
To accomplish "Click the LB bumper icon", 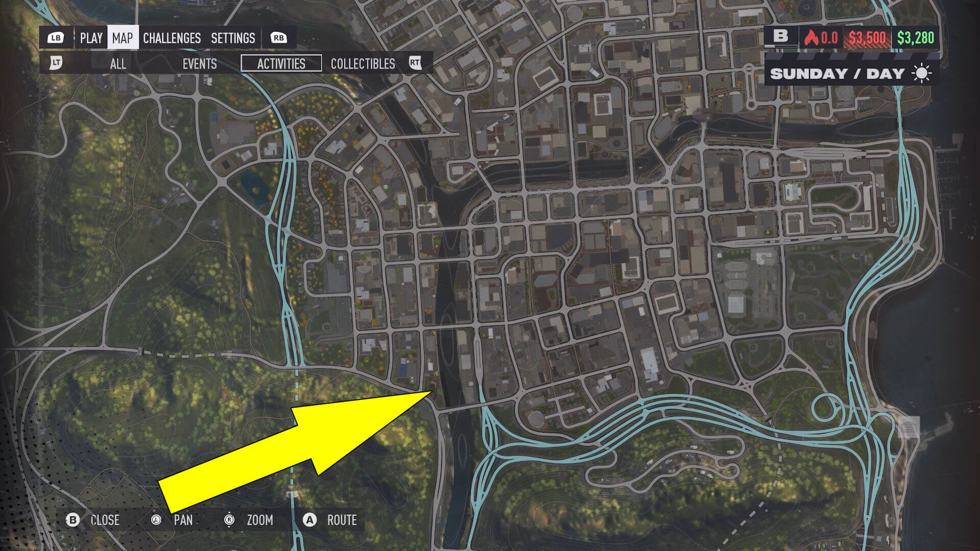I will (x=56, y=38).
